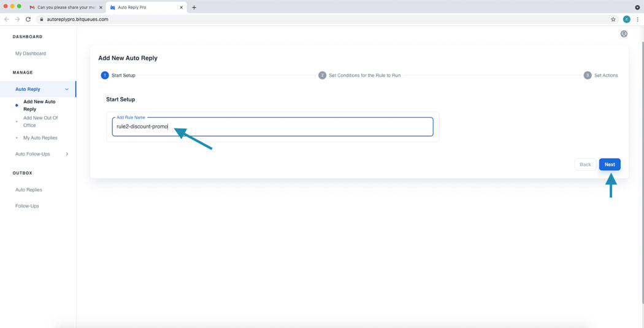
Task: Bookmark this page with the star icon
Action: pos(613,19)
